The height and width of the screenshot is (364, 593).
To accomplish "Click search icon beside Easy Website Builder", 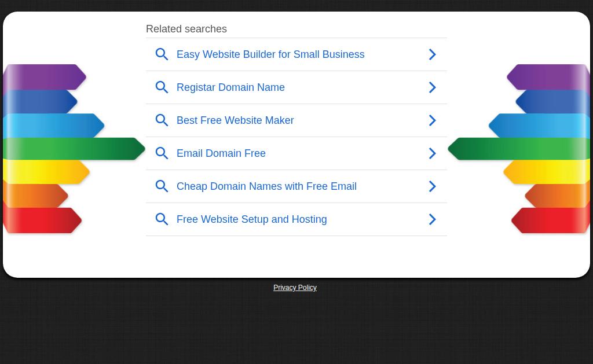I will click(162, 54).
